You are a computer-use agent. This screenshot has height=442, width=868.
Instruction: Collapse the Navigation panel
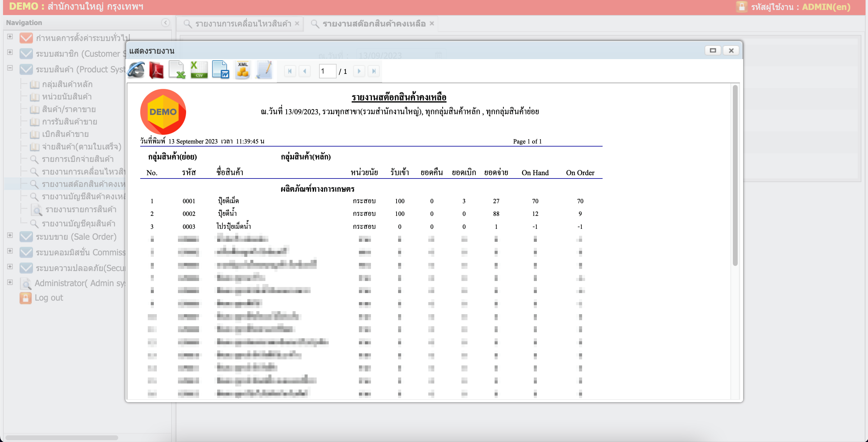165,23
